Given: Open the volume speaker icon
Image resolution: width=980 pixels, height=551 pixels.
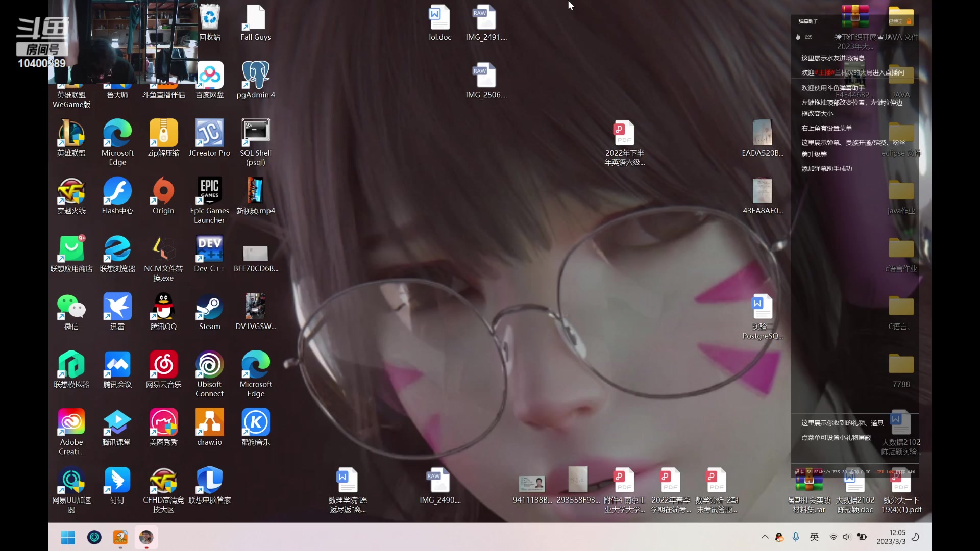Looking at the screenshot, I should [x=847, y=537].
